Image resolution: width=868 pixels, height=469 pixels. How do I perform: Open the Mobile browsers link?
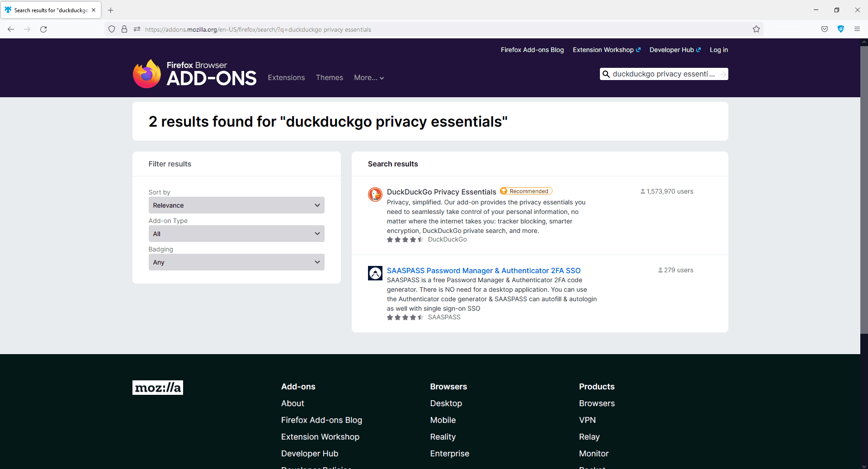pos(443,420)
